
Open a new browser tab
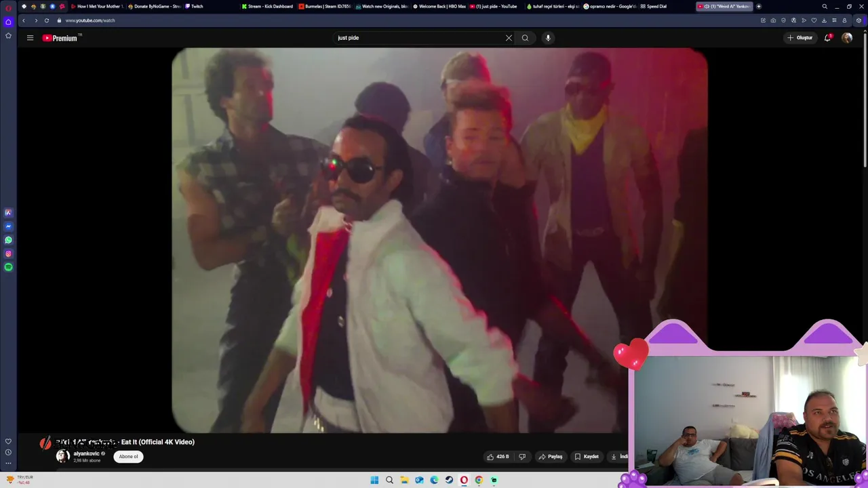click(759, 6)
